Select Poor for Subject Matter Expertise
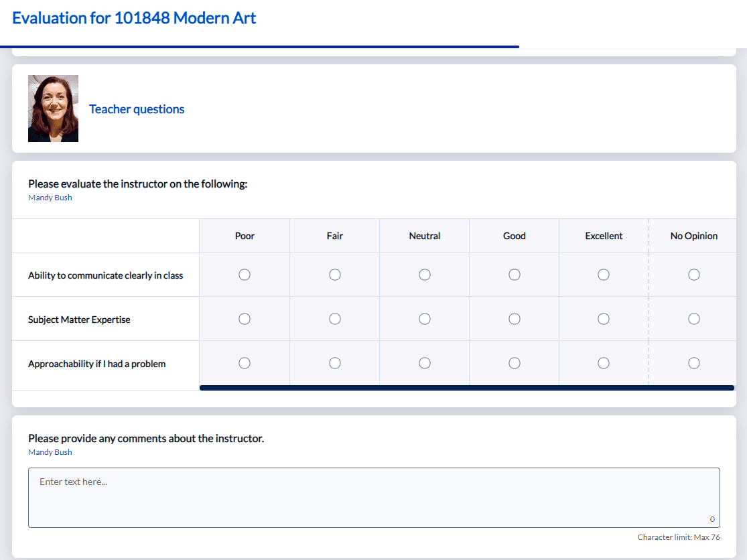Screen dimensions: 747x560 pyautogui.click(x=245, y=318)
